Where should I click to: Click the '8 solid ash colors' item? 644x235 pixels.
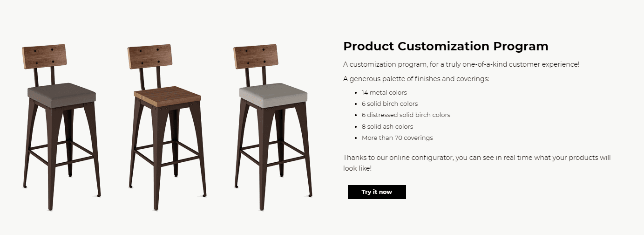(x=387, y=127)
